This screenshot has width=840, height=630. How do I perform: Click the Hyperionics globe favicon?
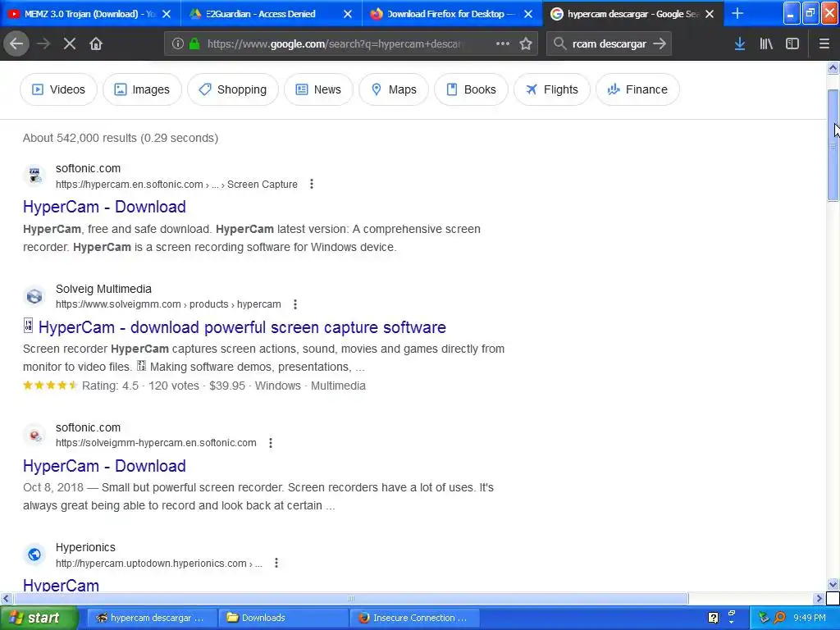coord(34,555)
